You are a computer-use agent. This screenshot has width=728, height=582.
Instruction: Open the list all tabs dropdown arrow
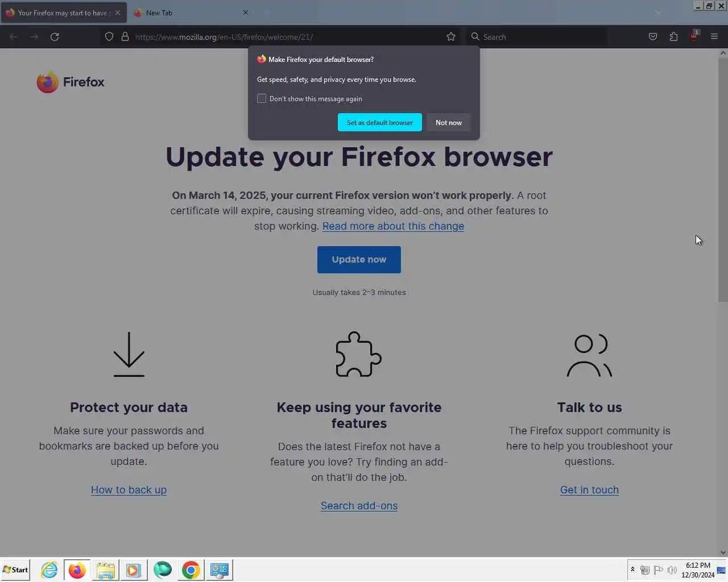point(658,13)
